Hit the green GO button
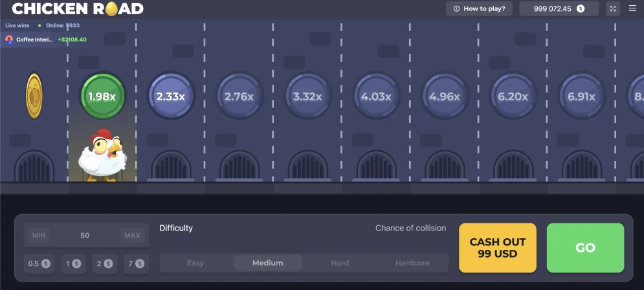The image size is (644, 290). 585,248
